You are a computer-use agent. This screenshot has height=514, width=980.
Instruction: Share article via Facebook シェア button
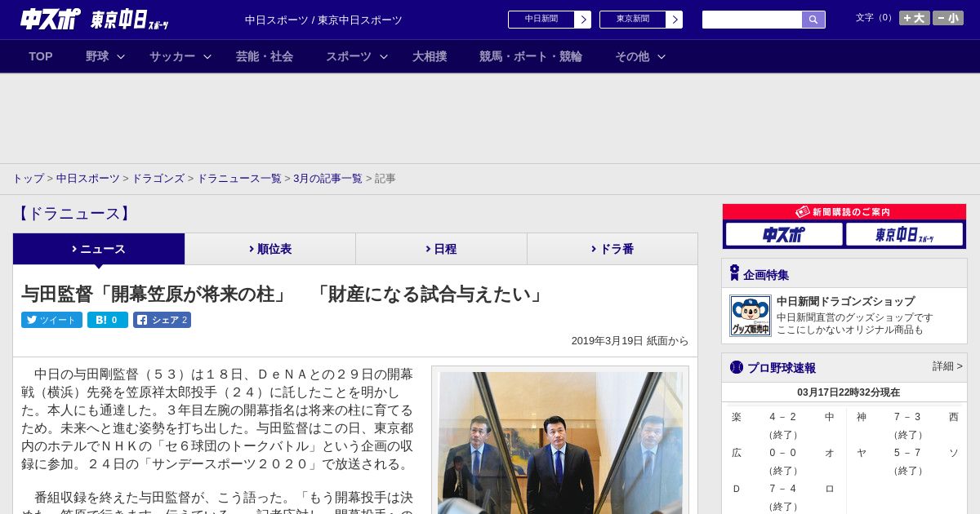point(162,320)
